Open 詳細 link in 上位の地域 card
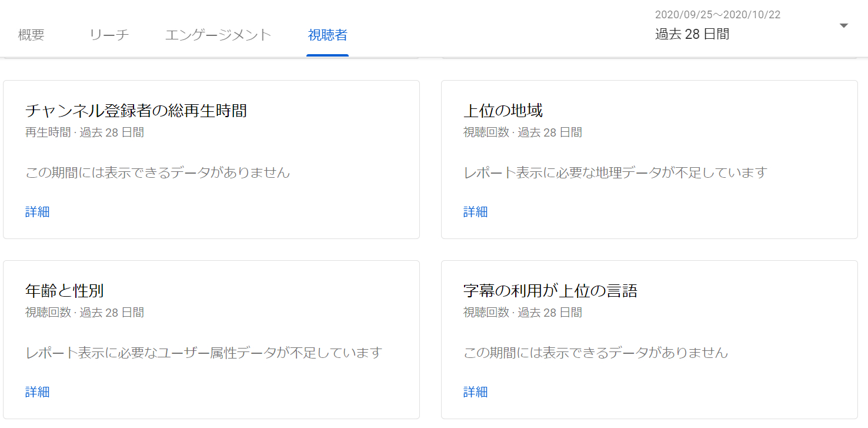The image size is (868, 428). 475,212
